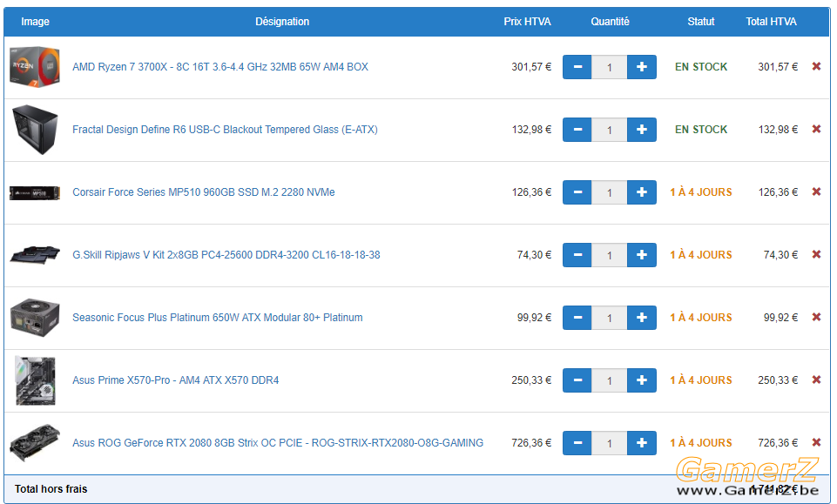This screenshot has height=504, width=837.
Task: Click the Quantité column header
Action: tap(610, 22)
